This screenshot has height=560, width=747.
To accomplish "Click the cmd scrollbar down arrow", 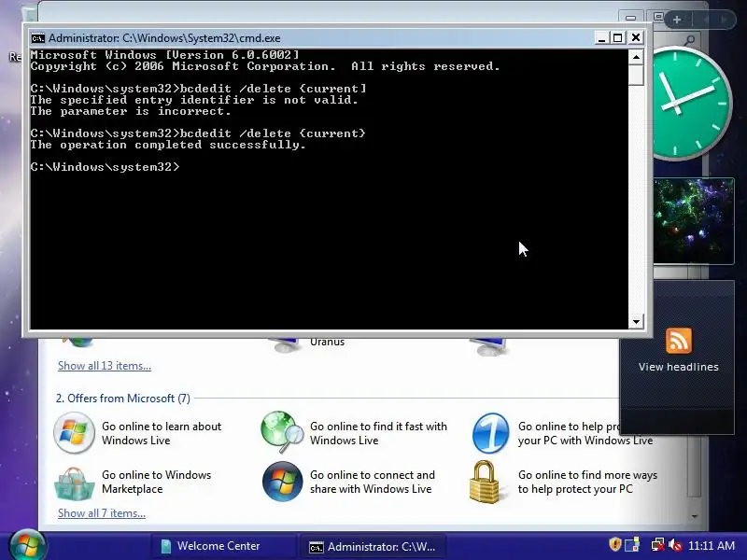I will 636,321.
